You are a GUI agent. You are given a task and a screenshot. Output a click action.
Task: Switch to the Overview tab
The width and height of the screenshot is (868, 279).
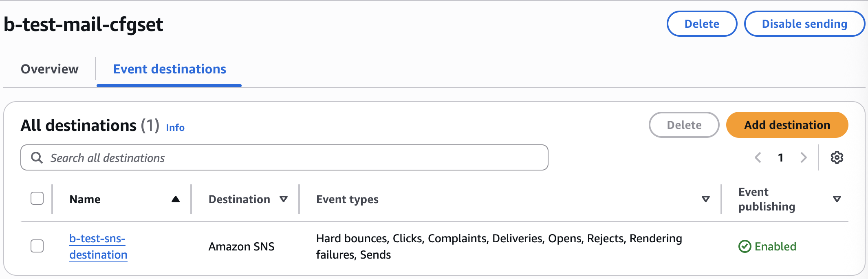point(50,69)
